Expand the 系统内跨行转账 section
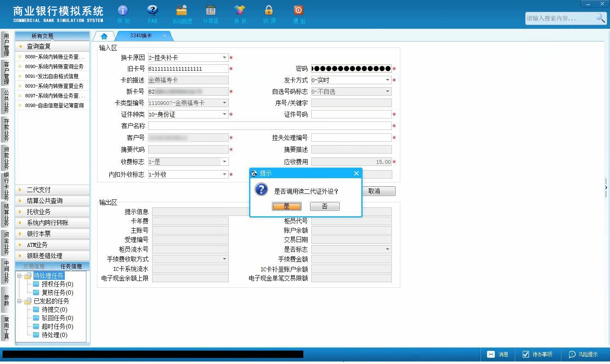 (x=53, y=223)
